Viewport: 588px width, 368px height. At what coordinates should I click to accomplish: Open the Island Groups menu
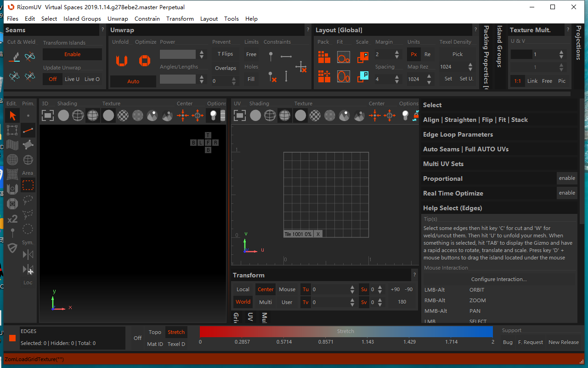pyautogui.click(x=82, y=19)
